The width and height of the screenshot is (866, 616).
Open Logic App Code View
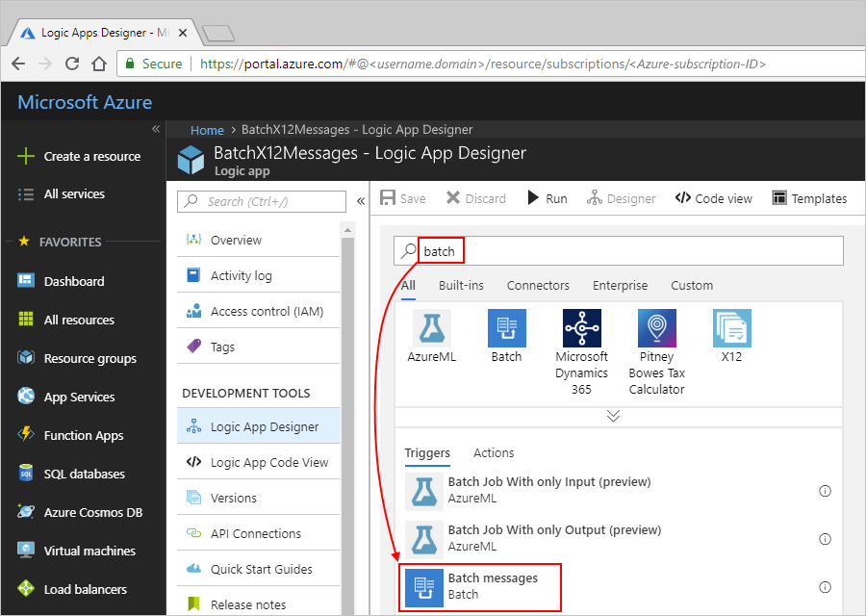268,462
